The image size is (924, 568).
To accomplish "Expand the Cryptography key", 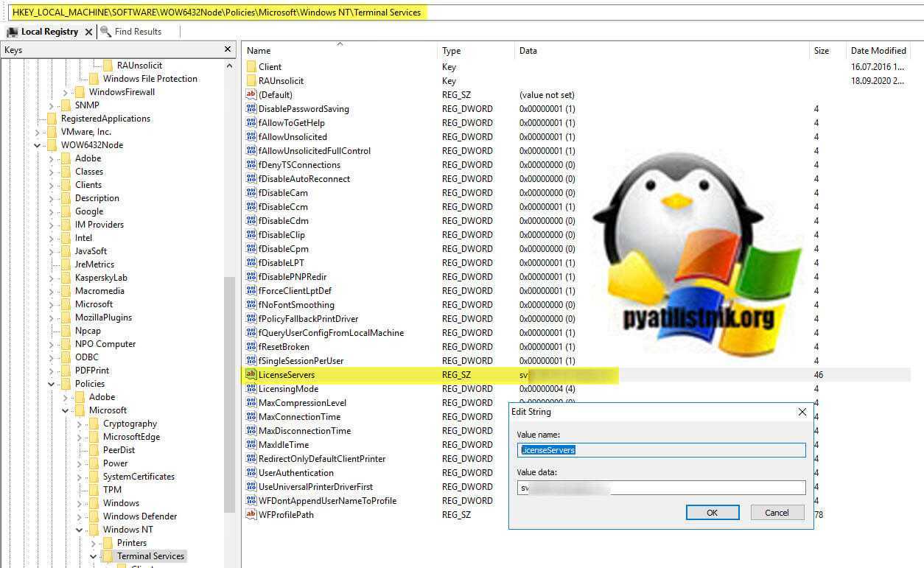I will point(80,424).
